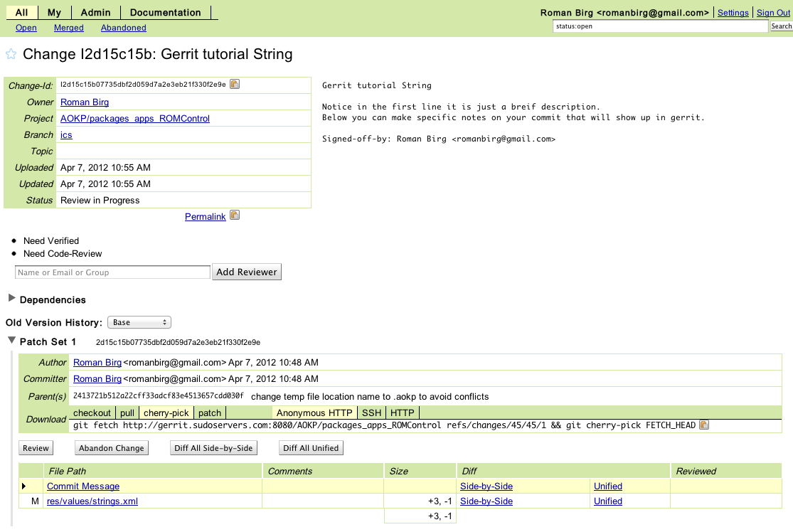Open the Documentation menu tab

pos(165,12)
